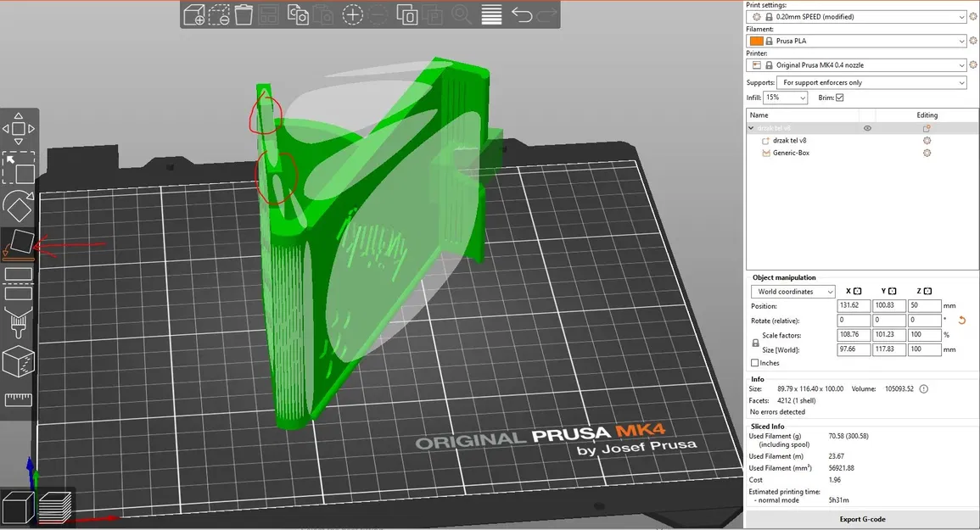This screenshot has height=530, width=980.
Task: Click the "No errors detected" text
Action: [x=777, y=412]
